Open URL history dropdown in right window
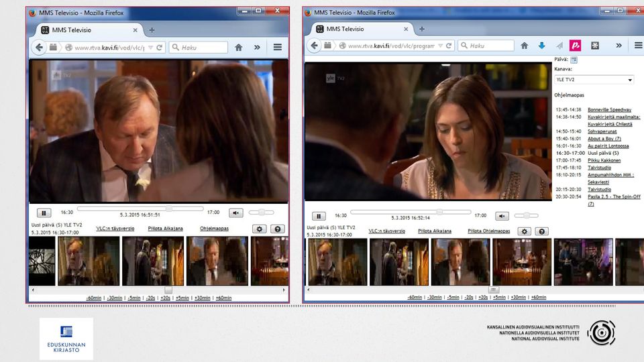644x362 pixels. coord(440,46)
